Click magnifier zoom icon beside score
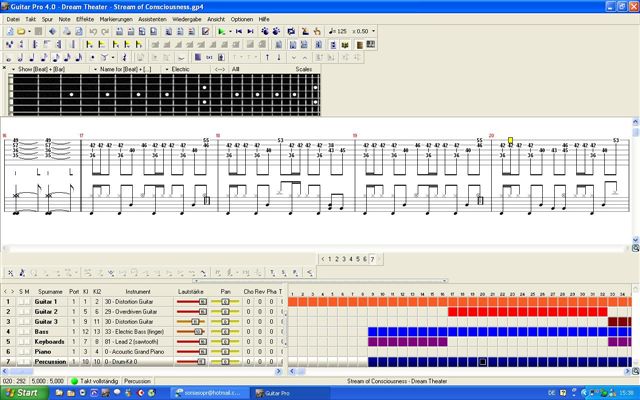This screenshot has width=640, height=400. pos(636,248)
